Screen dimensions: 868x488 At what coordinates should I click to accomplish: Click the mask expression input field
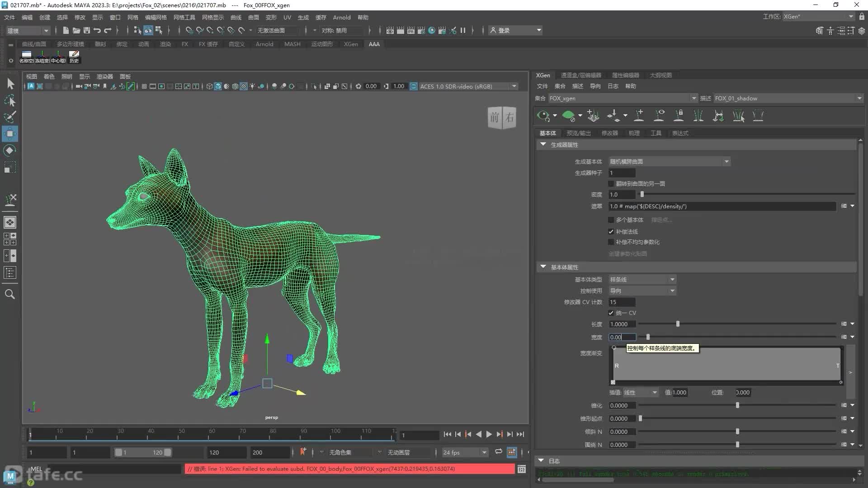click(722, 206)
